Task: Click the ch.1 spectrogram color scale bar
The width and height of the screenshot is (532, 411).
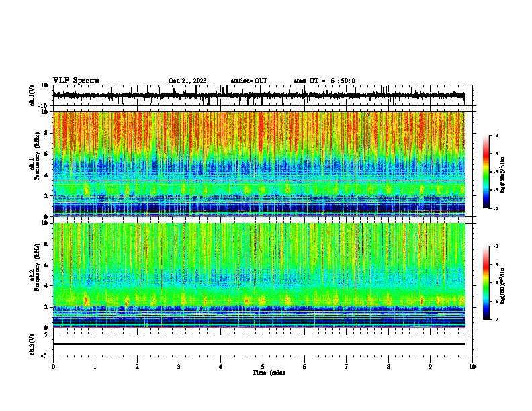Action: point(486,172)
